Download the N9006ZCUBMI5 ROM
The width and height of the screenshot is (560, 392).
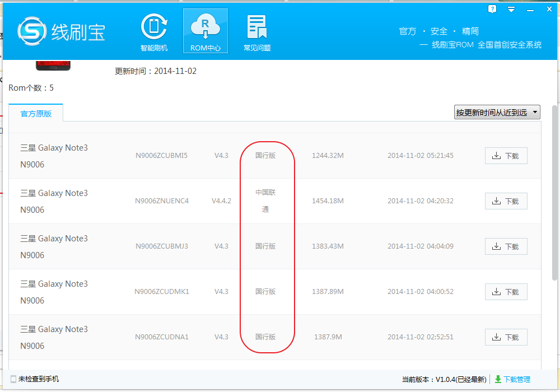point(506,156)
